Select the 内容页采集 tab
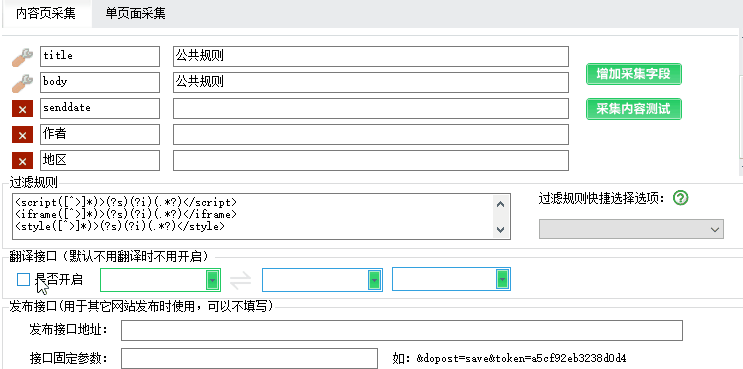The height and width of the screenshot is (369, 743). pyautogui.click(x=46, y=13)
